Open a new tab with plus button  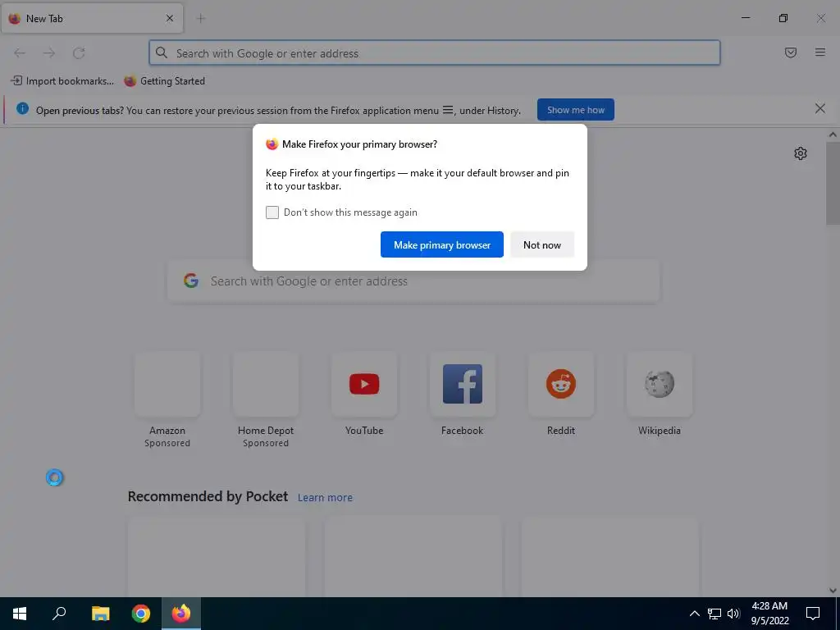(201, 18)
